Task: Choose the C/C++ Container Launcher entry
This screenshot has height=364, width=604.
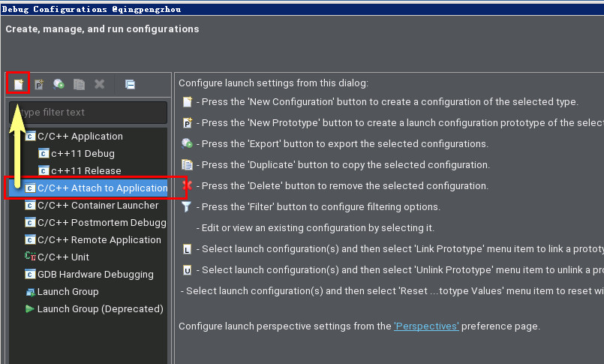Action: (x=98, y=206)
